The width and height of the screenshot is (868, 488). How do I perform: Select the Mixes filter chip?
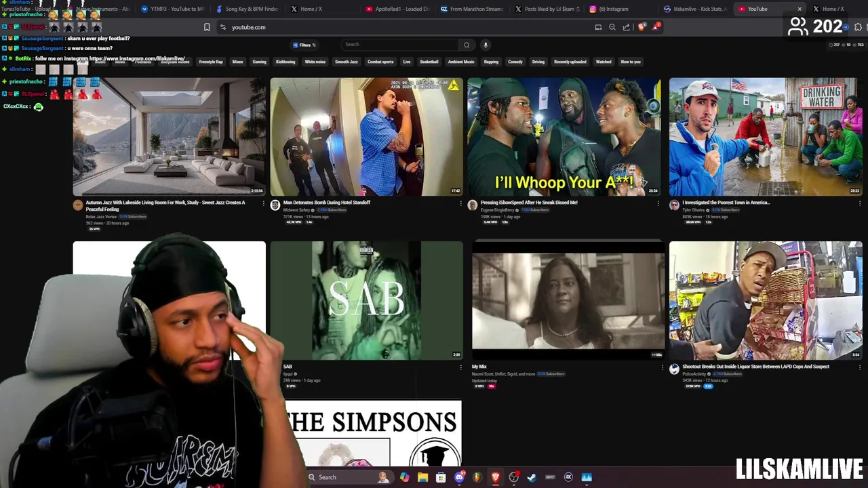pyautogui.click(x=237, y=62)
